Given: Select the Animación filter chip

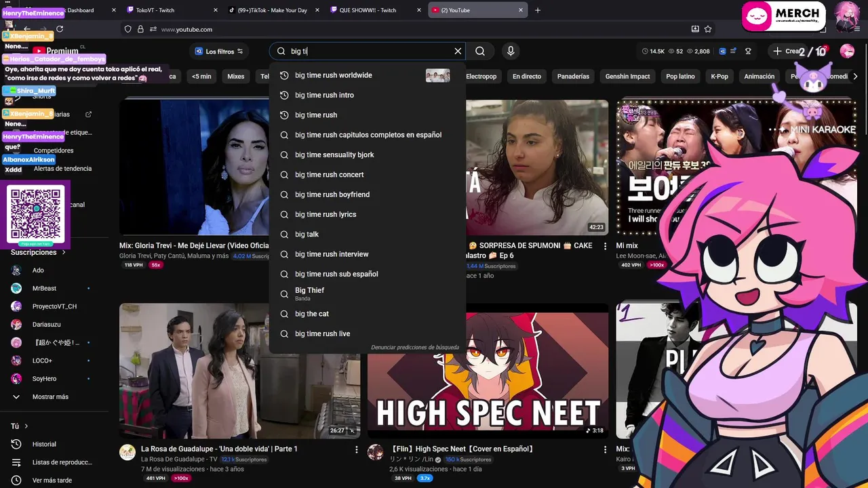Looking at the screenshot, I should [x=759, y=77].
